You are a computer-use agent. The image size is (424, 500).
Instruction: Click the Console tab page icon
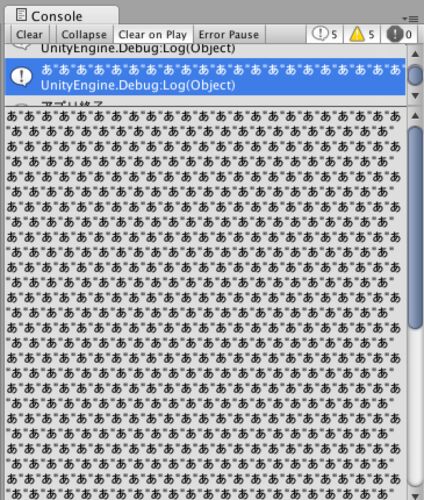[x=21, y=15]
